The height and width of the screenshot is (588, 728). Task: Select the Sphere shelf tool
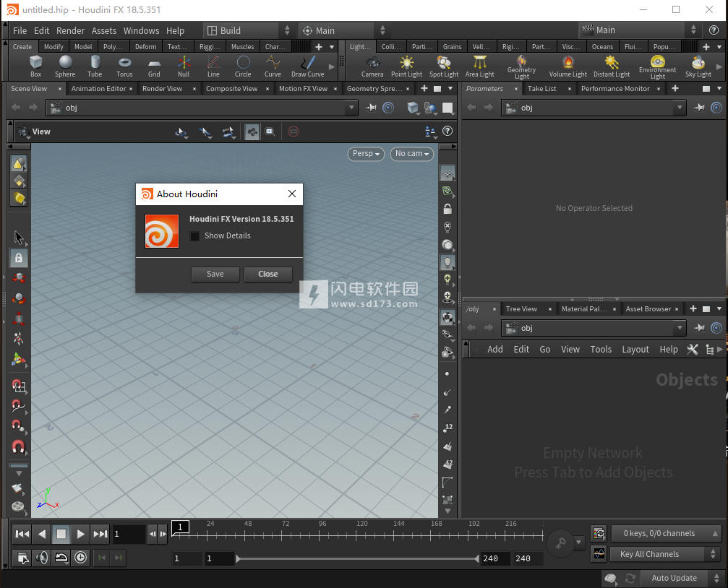(65, 66)
